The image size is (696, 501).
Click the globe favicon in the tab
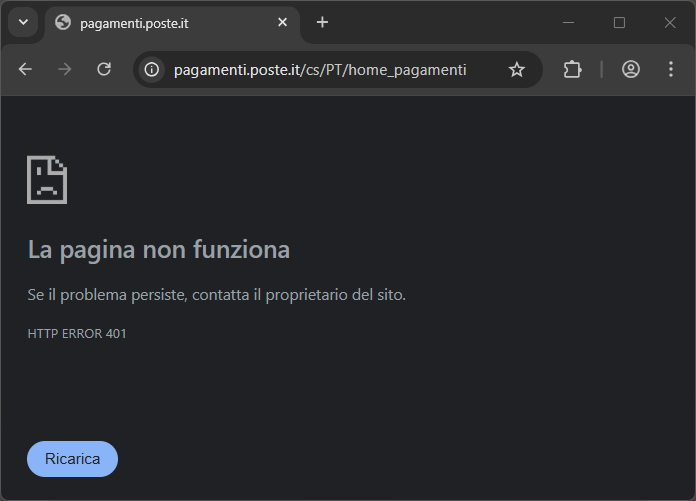pos(63,22)
